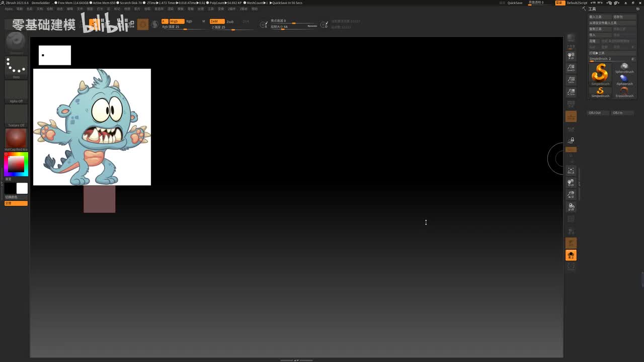This screenshot has width=644, height=362.
Task: Click the sphere icon beside the Draw button
Action: point(155,24)
